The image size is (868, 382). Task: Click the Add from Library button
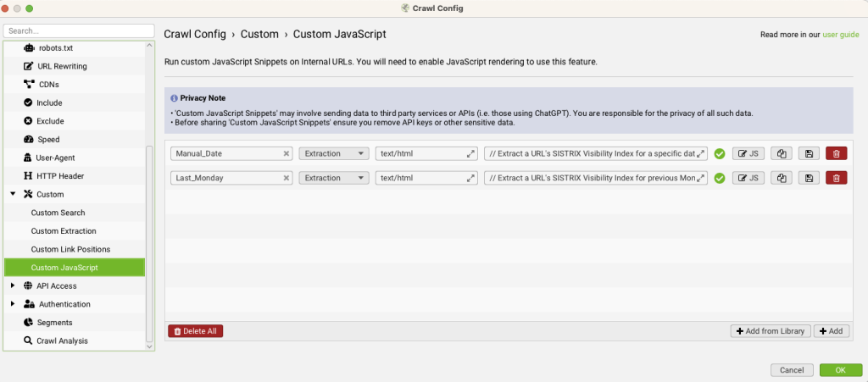[x=770, y=331]
